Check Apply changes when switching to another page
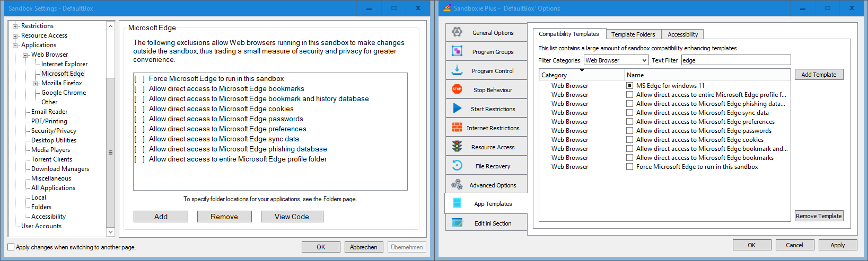The image size is (868, 261). click(11, 247)
